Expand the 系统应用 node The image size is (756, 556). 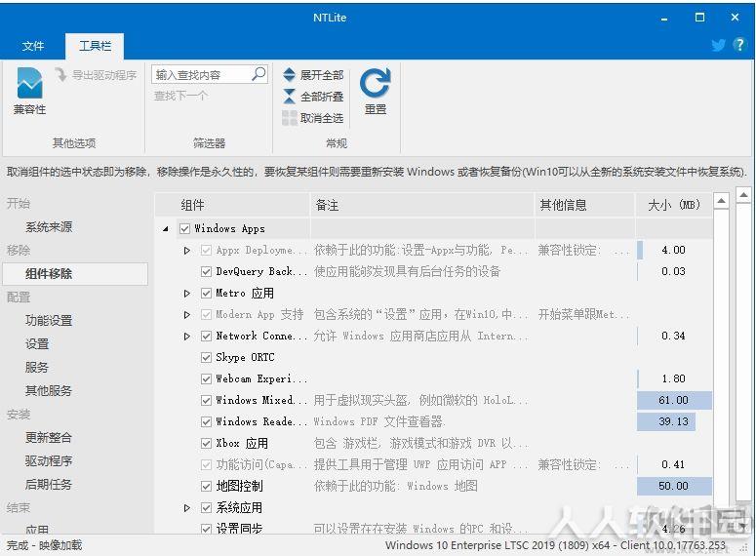coord(187,508)
